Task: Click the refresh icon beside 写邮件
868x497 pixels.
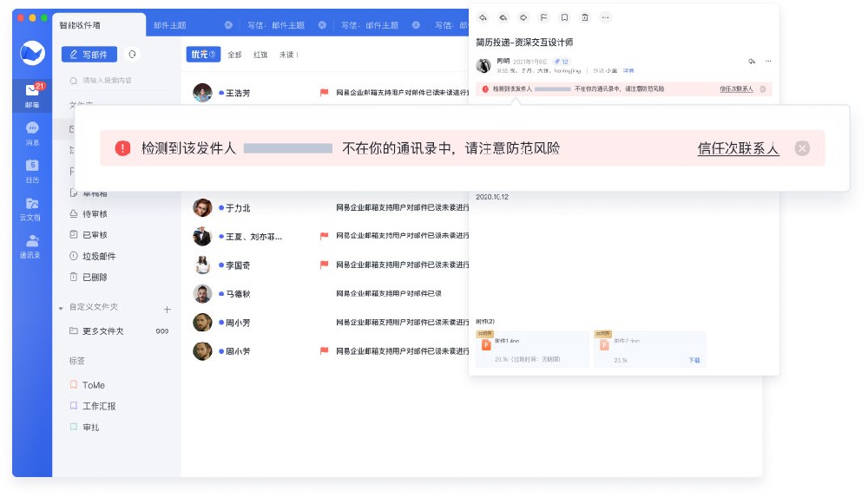Action: pyautogui.click(x=132, y=54)
